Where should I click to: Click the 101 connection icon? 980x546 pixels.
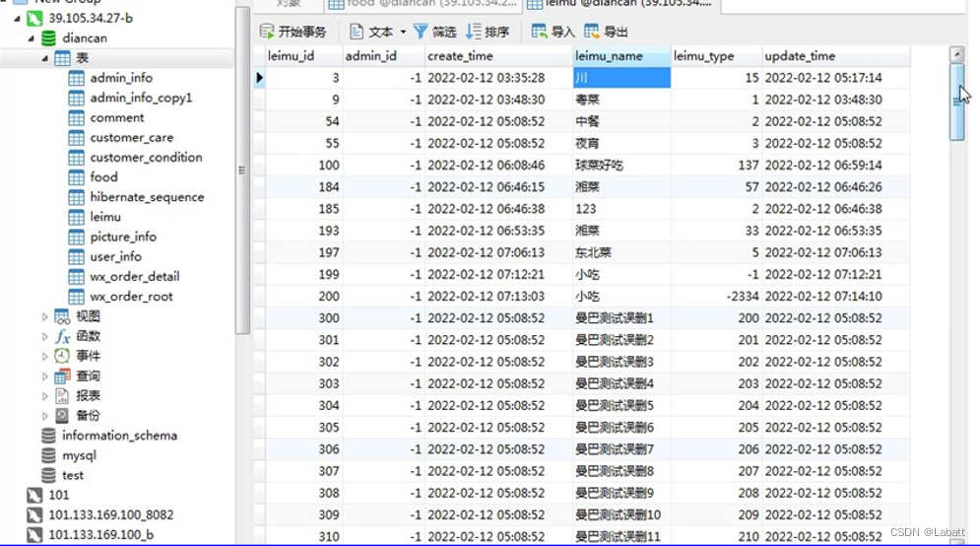click(x=34, y=496)
